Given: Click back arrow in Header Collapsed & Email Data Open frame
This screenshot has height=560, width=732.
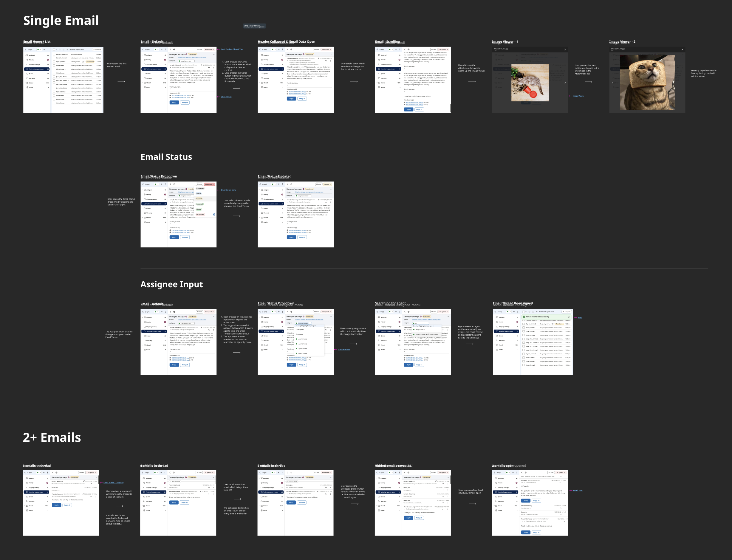Looking at the screenshot, I should [287, 49].
